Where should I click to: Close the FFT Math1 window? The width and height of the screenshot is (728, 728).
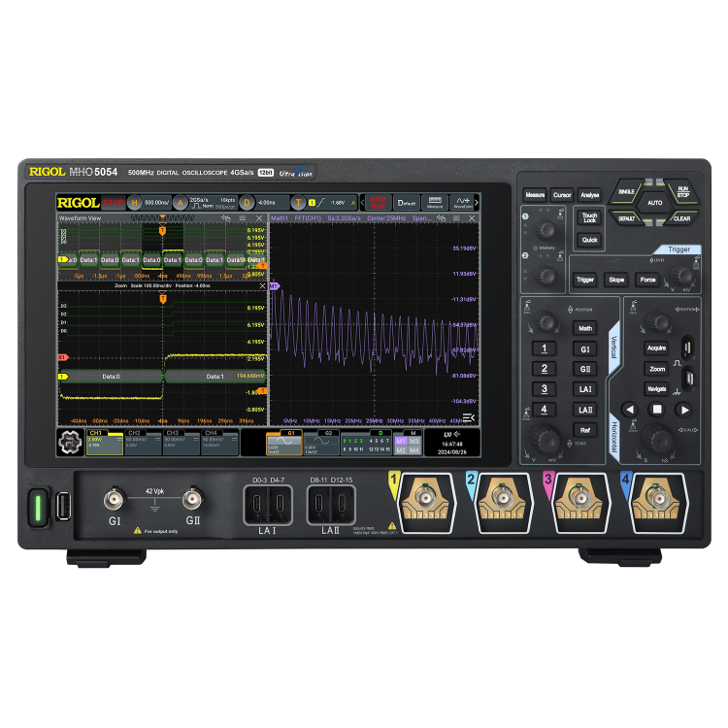pyautogui.click(x=472, y=218)
